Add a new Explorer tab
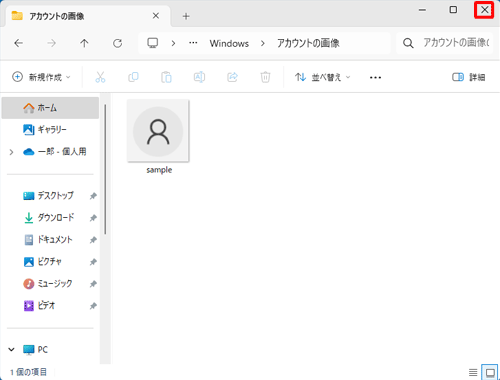This screenshot has width=500, height=380. 186,16
